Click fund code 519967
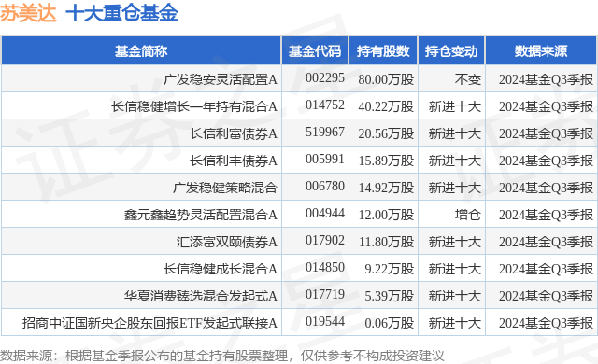The image size is (598, 364). pyautogui.click(x=325, y=133)
